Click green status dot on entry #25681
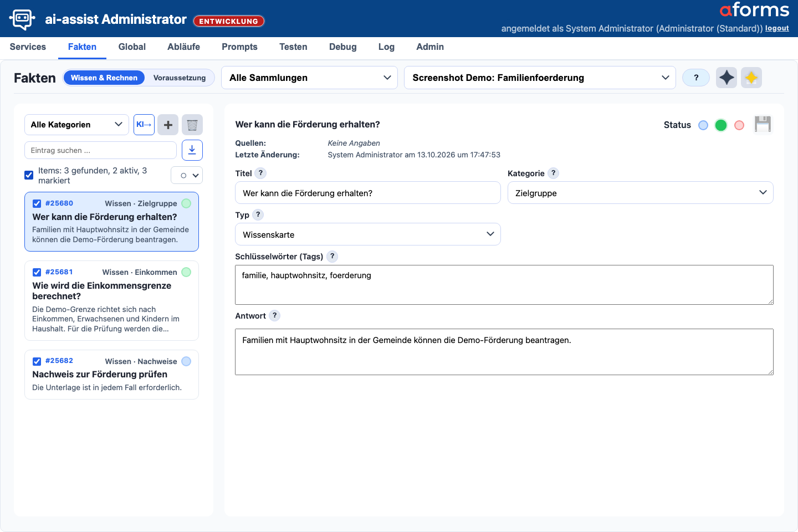 pyautogui.click(x=186, y=272)
